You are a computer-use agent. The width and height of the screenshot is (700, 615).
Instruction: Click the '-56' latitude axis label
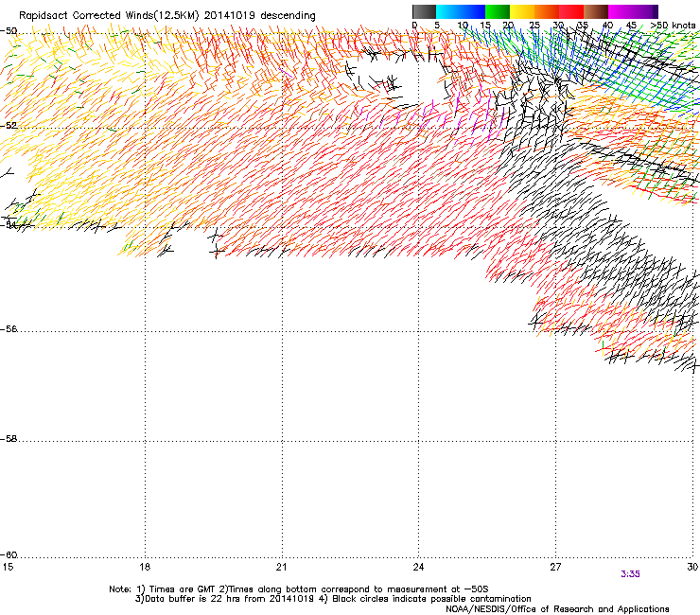click(9, 329)
